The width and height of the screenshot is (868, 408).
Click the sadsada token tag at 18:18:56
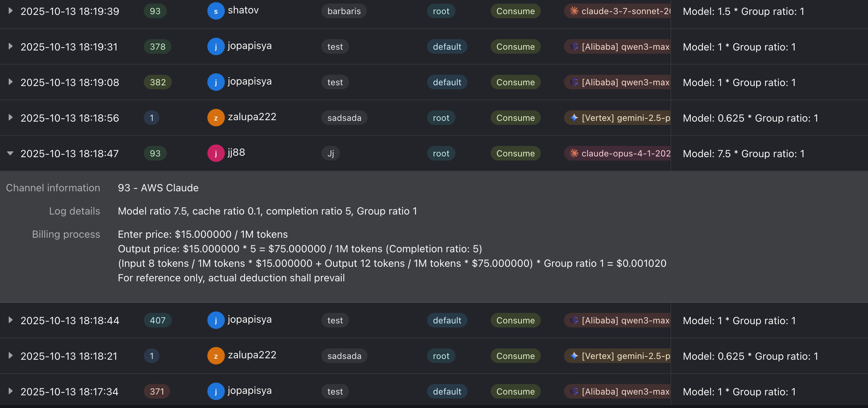[344, 118]
